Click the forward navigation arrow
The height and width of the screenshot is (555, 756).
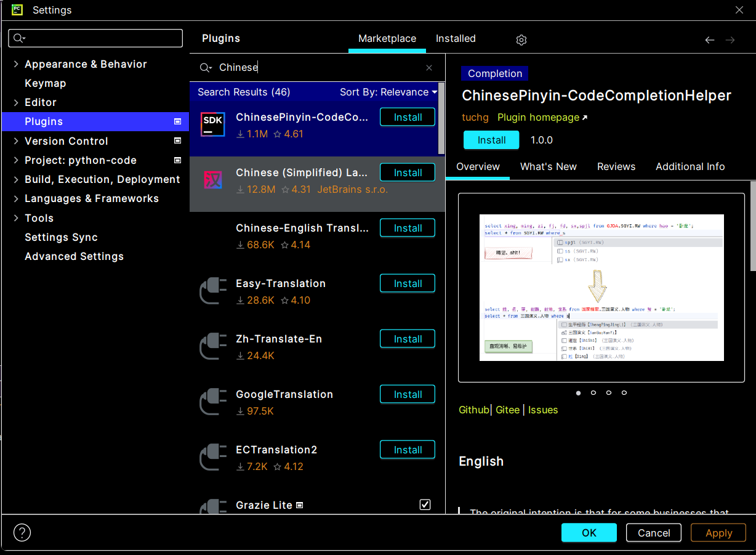730,39
